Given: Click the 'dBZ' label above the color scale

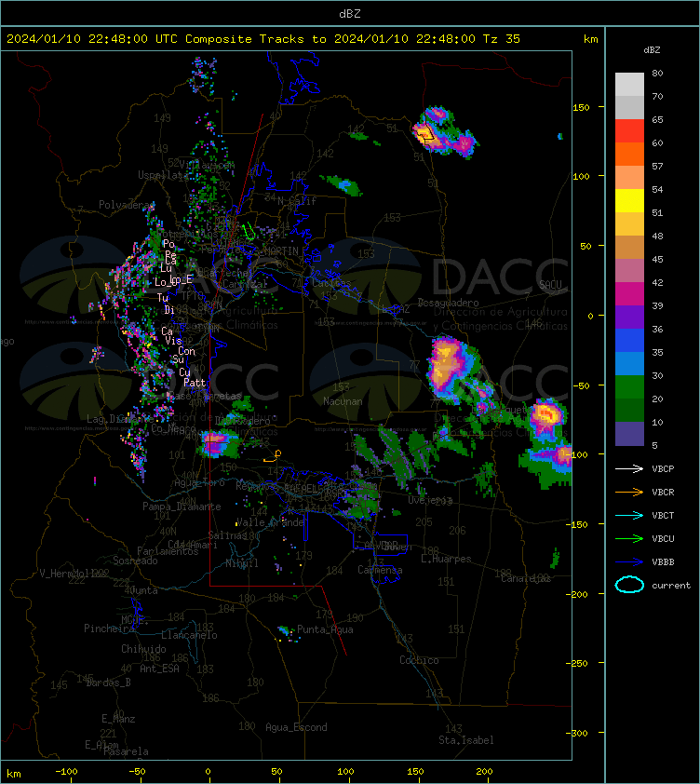Looking at the screenshot, I should pos(652,50).
